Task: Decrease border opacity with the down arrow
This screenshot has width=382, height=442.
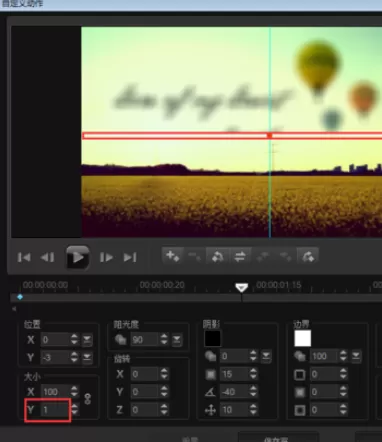Action: click(x=343, y=359)
